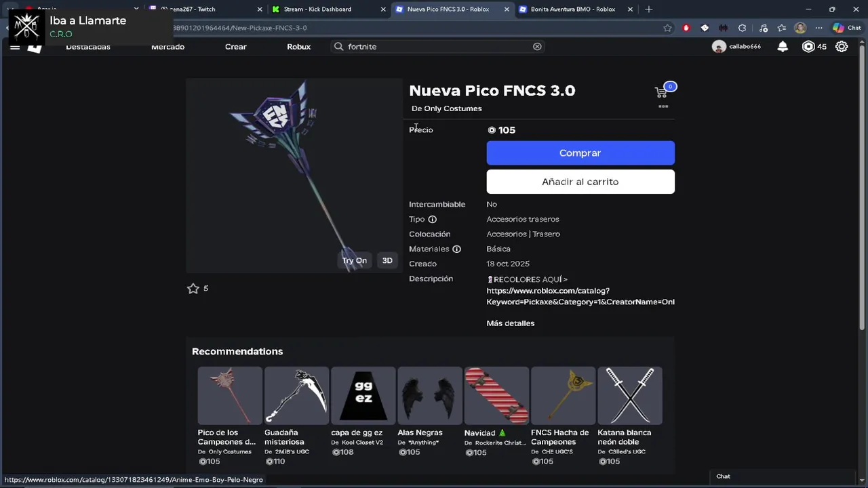Click the 2MiB's UGC creator name

pyautogui.click(x=292, y=452)
